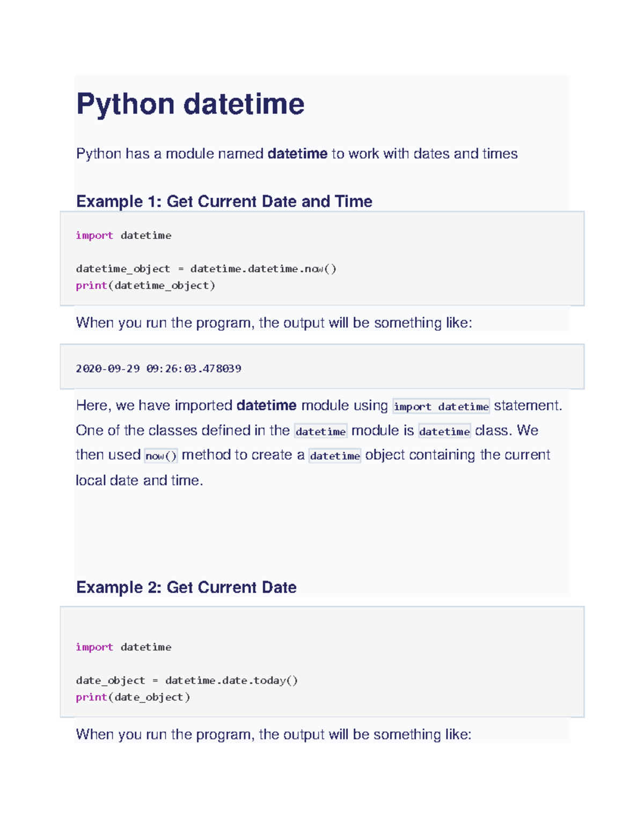This screenshot has height=834, width=644.
Task: Click the "Python datetime" main title
Action: pos(190,104)
